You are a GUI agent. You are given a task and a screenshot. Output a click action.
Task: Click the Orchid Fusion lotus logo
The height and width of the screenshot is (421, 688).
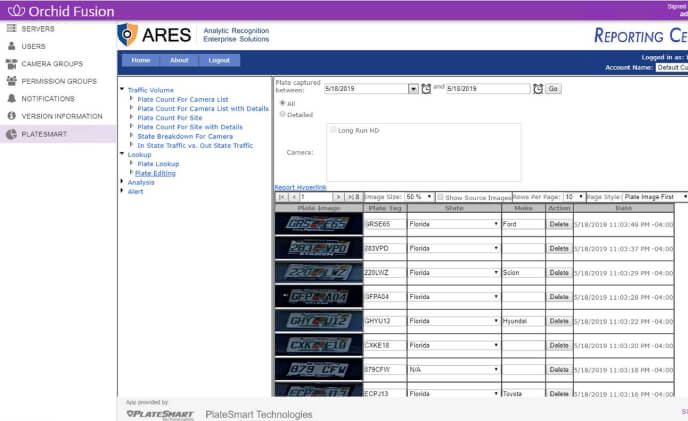[x=16, y=11]
